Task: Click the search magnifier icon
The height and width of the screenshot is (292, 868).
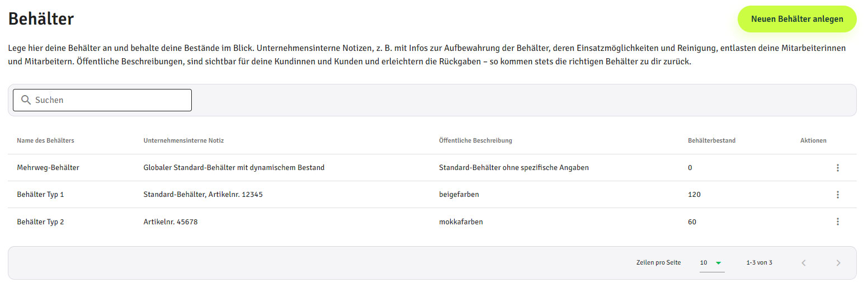Action: 25,100
